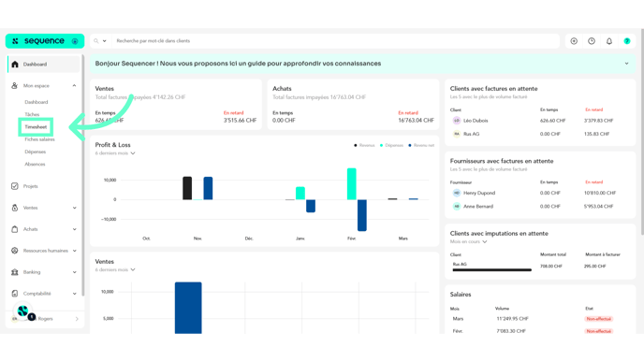Click the Achats shopping bag icon
Screen dimensions: 644x362
coord(15,229)
